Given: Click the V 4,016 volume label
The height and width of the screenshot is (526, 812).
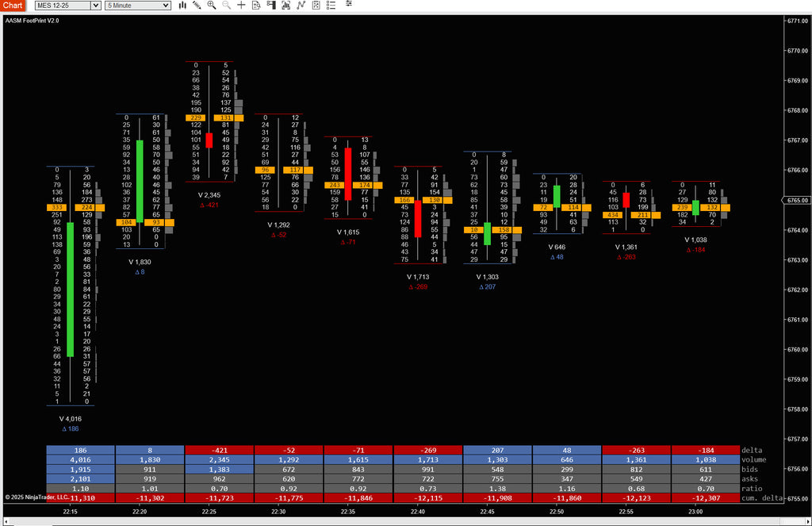Looking at the screenshot, I should coord(71,419).
